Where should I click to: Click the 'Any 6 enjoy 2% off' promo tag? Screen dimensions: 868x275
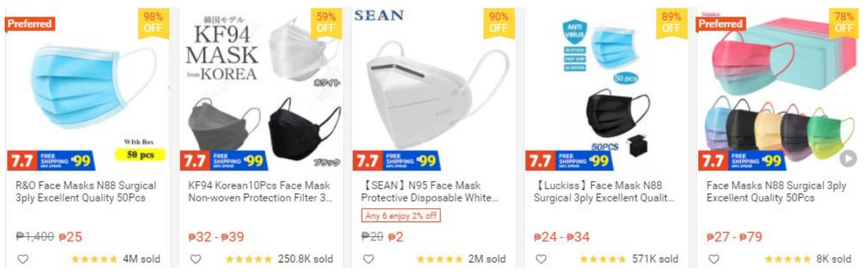pos(400,216)
